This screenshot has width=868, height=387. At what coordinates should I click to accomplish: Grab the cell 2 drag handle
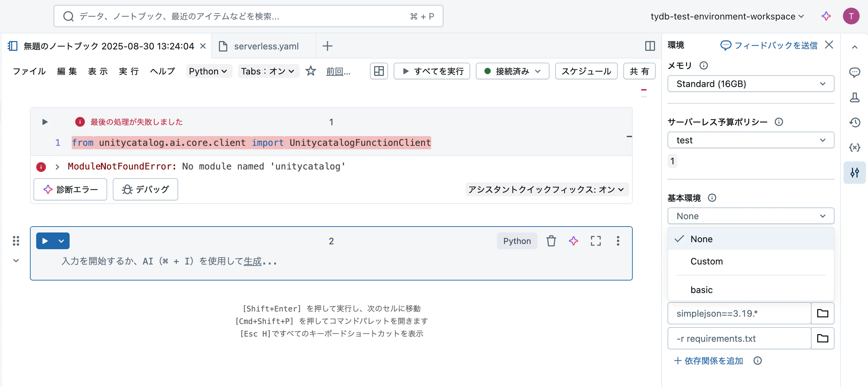(x=16, y=241)
